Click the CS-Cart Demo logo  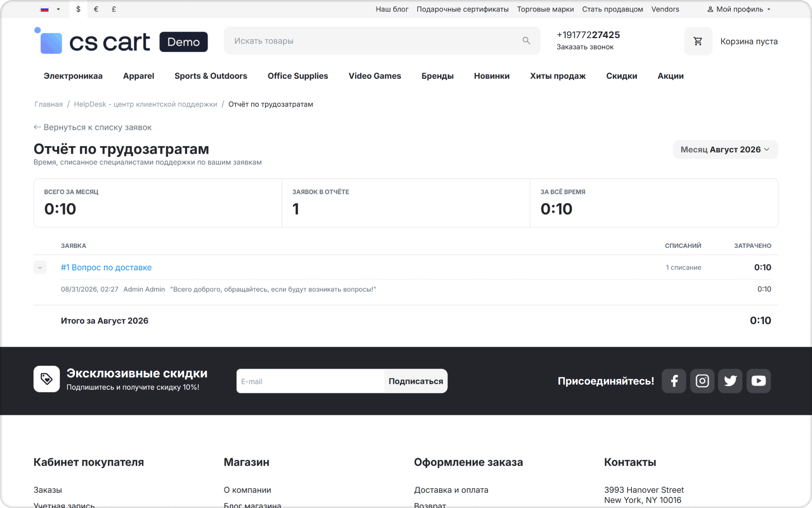coord(121,41)
